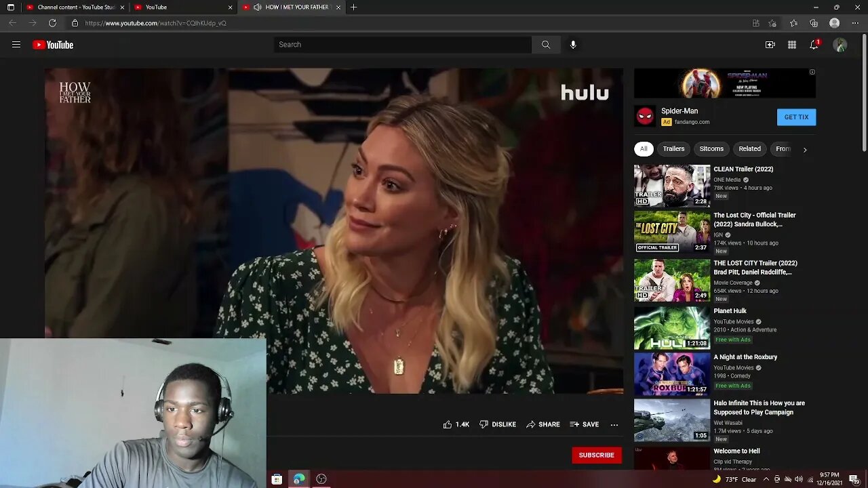Select the Trailers filter chip
868x488 pixels.
click(x=674, y=149)
